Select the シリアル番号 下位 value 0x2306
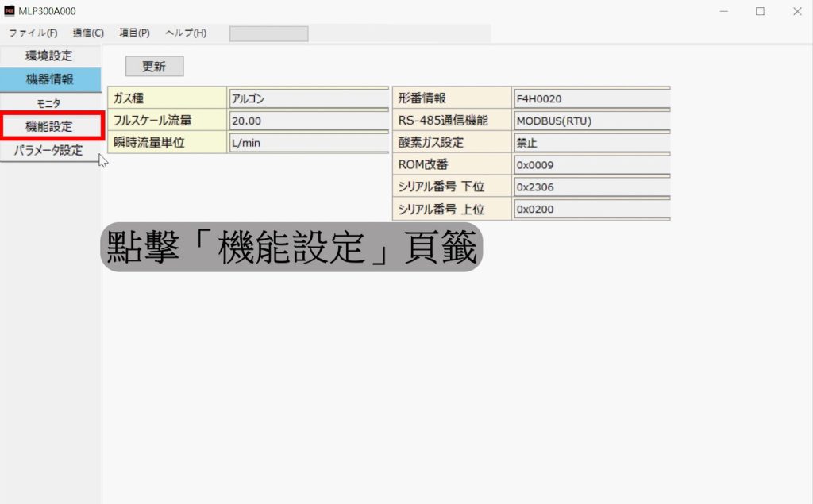Image resolution: width=813 pixels, height=504 pixels. point(591,187)
